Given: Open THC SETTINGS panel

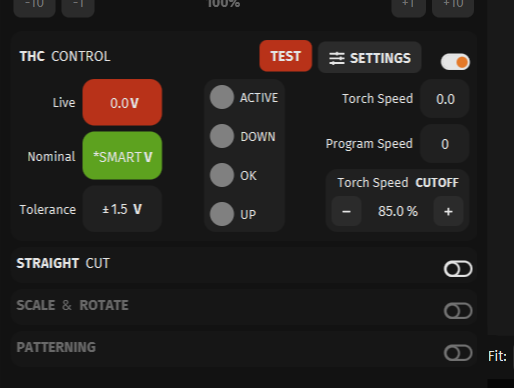Looking at the screenshot, I should [370, 57].
